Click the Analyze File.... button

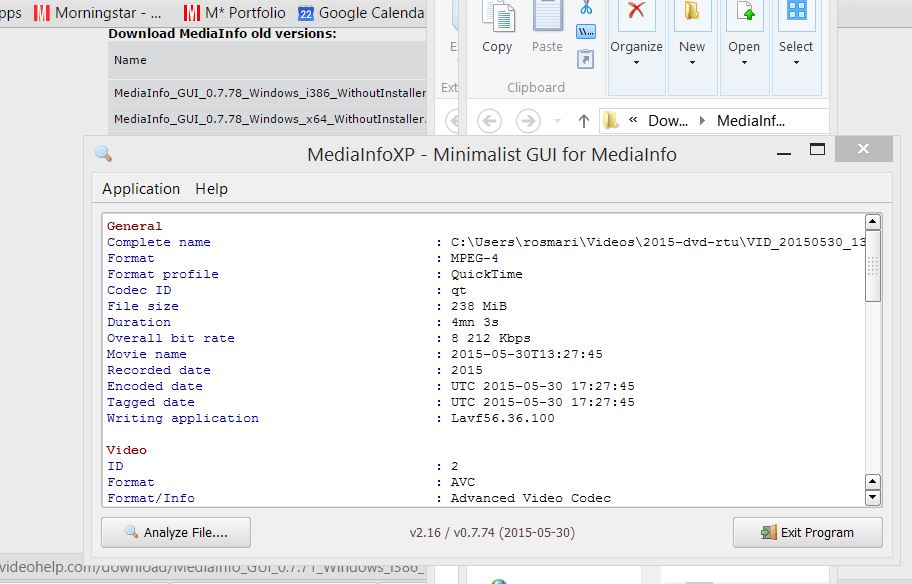point(176,532)
